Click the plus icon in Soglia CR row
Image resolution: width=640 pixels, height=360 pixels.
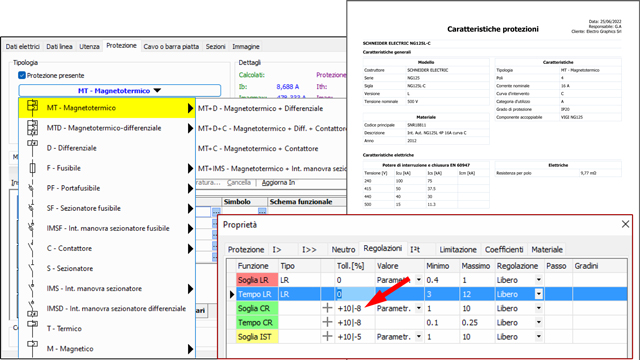tap(327, 308)
